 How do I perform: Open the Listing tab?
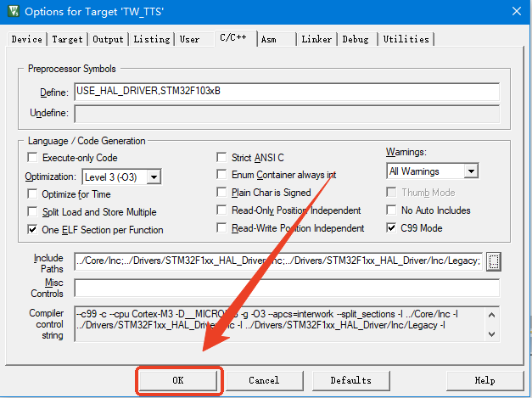(x=152, y=39)
